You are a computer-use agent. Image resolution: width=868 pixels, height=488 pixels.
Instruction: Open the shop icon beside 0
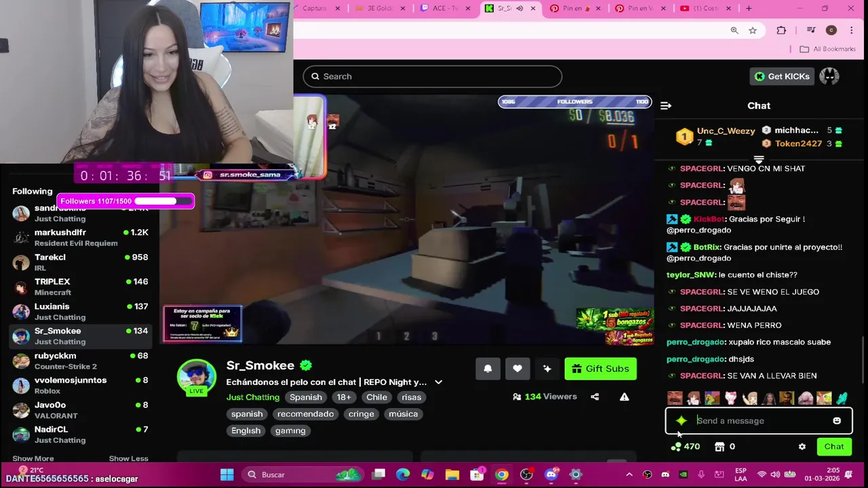pos(720,447)
